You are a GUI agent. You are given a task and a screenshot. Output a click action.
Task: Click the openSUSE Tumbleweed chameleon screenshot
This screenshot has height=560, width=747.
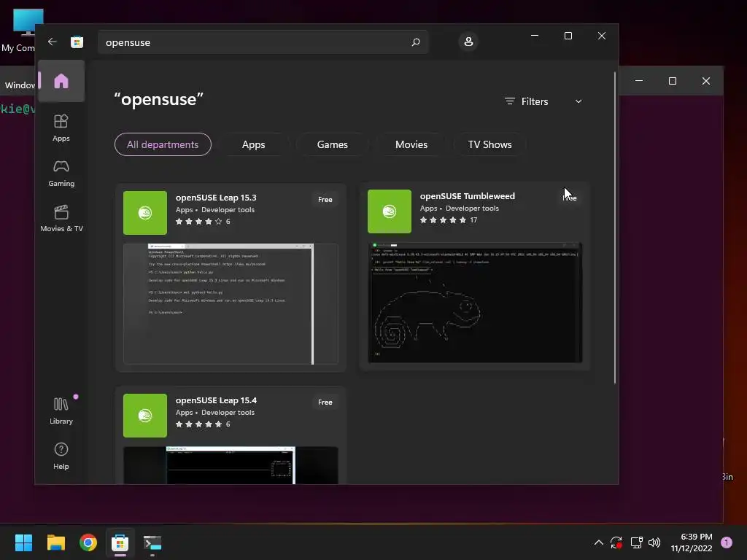475,303
